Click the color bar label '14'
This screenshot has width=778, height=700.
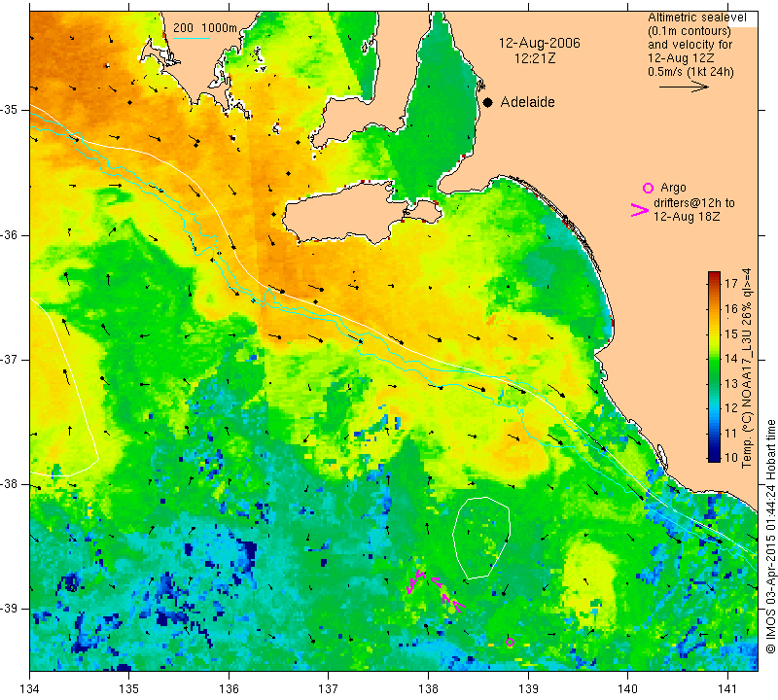pyautogui.click(x=731, y=358)
